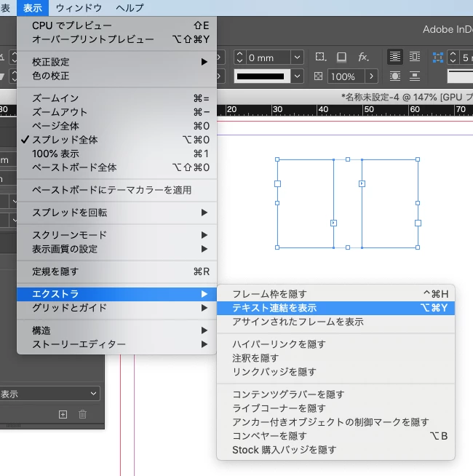Open the stroke style dropdown arrow
The width and height of the screenshot is (473, 476).
click(297, 76)
